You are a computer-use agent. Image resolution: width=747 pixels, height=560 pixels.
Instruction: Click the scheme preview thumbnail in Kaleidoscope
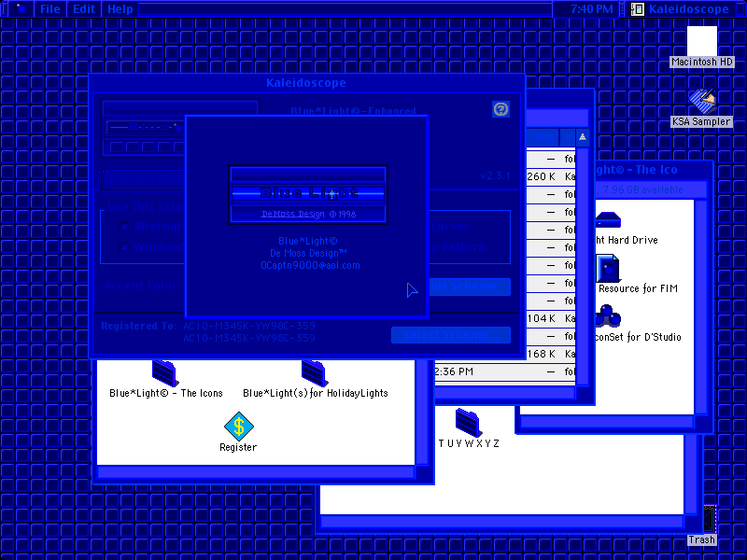[144, 128]
